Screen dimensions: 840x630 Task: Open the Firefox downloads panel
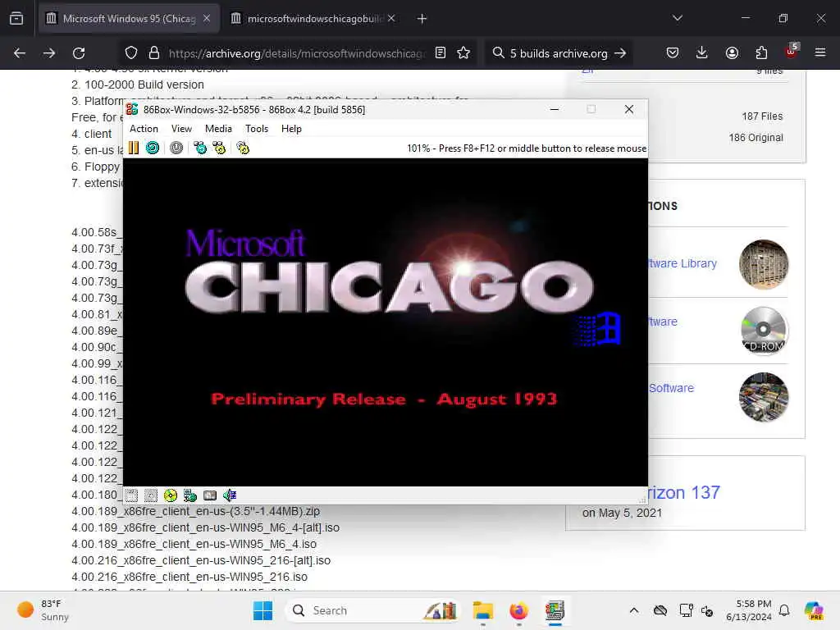pos(702,53)
